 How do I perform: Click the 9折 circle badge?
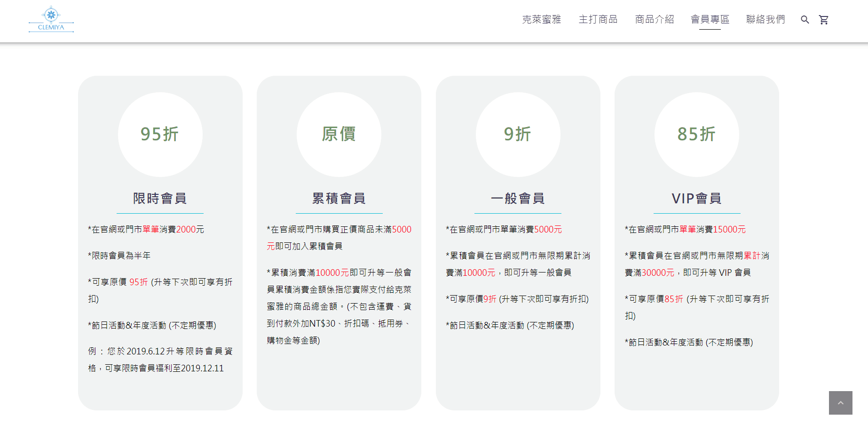(x=518, y=135)
